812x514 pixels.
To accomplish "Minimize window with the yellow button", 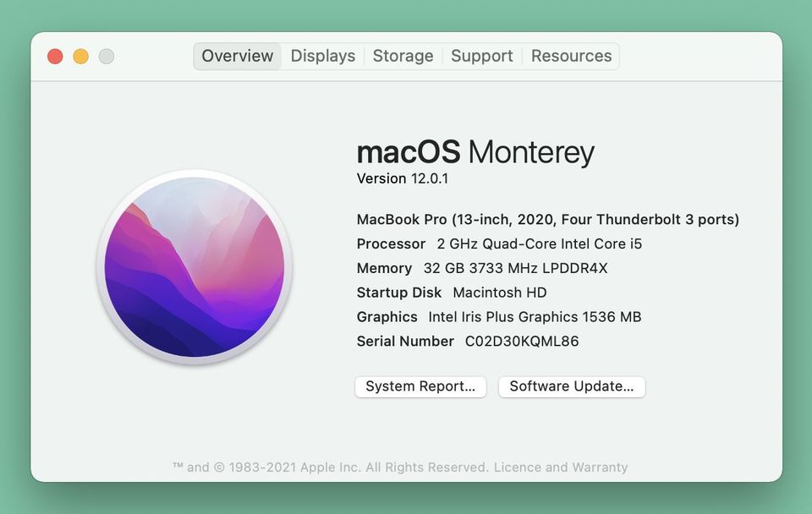I will coord(80,57).
